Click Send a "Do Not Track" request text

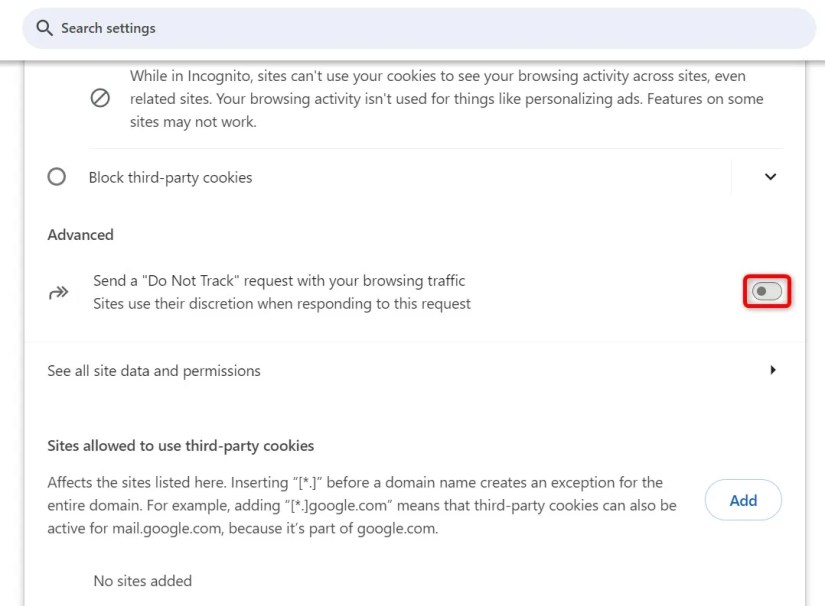(279, 281)
